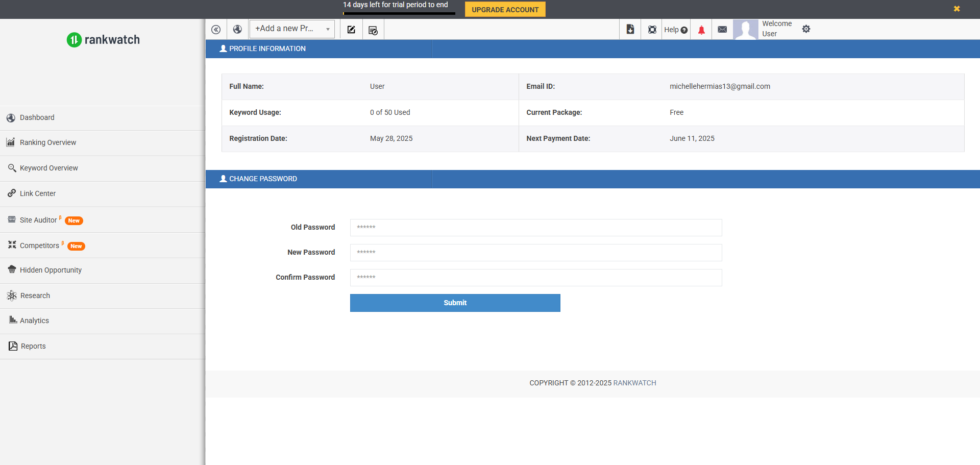
Task: Go to Keyword Overview in sidebar
Action: point(48,168)
